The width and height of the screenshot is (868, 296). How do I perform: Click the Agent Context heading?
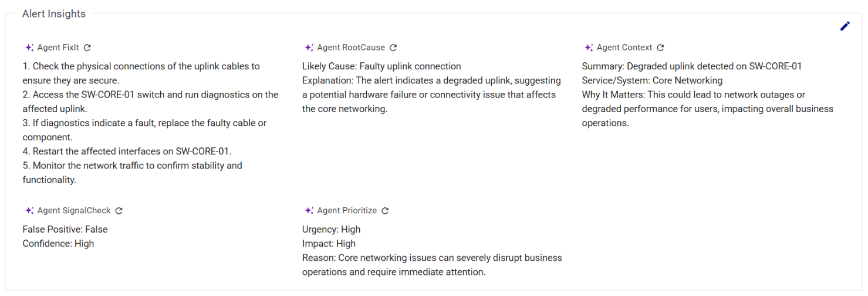(x=624, y=48)
